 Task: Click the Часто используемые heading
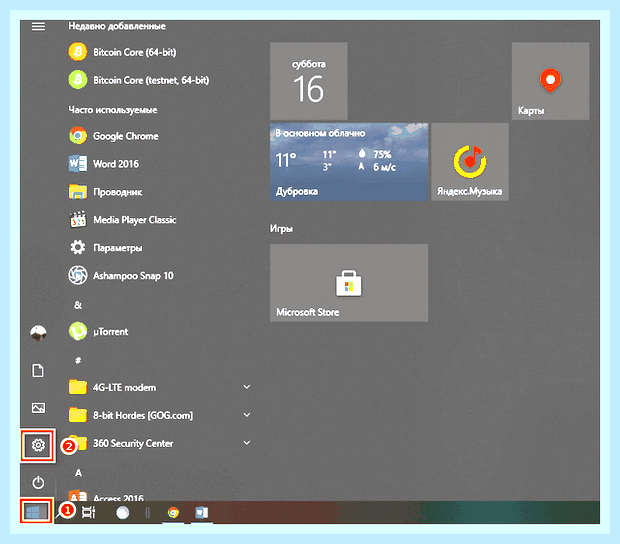[x=113, y=110]
